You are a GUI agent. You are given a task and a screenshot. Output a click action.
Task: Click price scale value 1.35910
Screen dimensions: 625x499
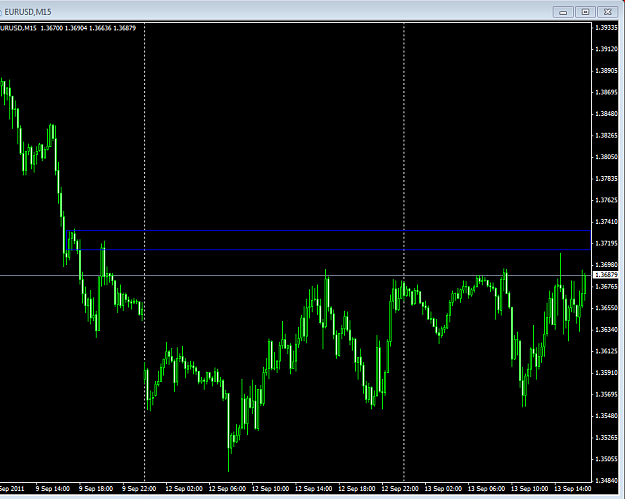(606, 372)
